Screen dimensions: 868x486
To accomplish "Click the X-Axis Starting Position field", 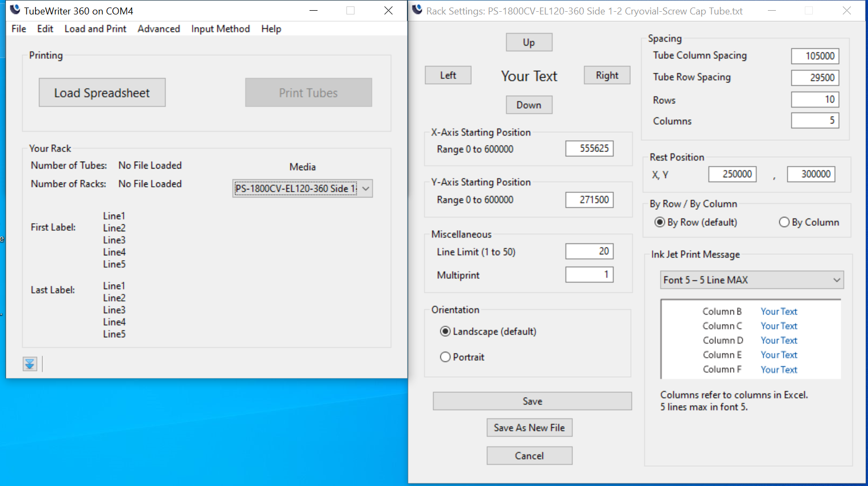I will click(x=590, y=149).
